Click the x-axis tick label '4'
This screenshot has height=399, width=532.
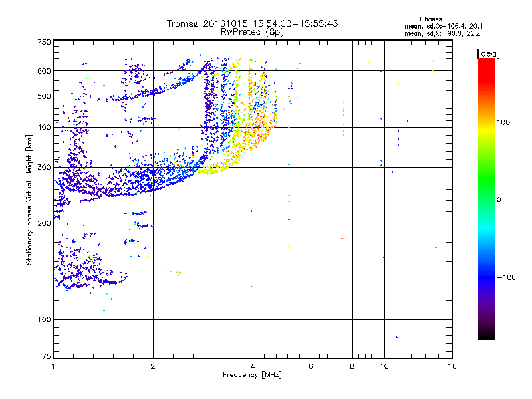point(253,366)
